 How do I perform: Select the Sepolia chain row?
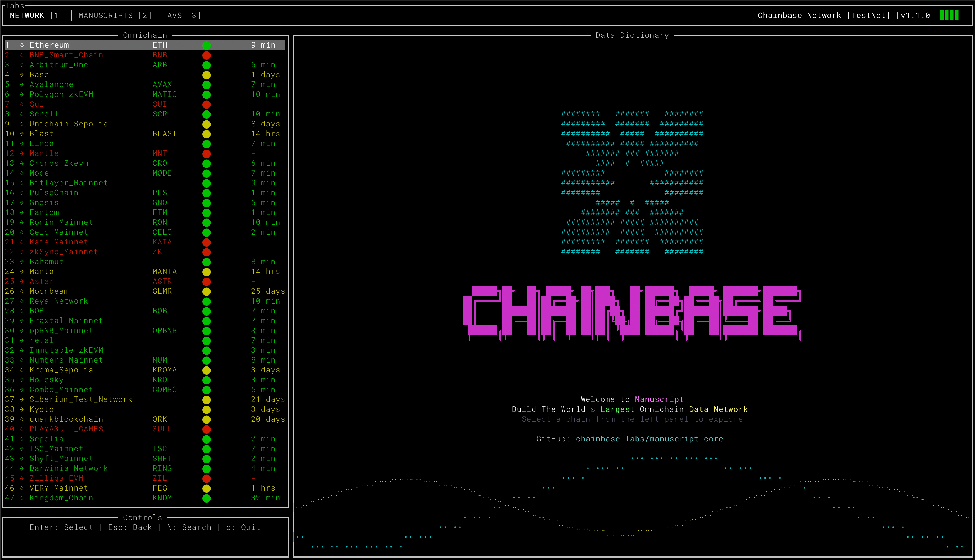tap(145, 439)
